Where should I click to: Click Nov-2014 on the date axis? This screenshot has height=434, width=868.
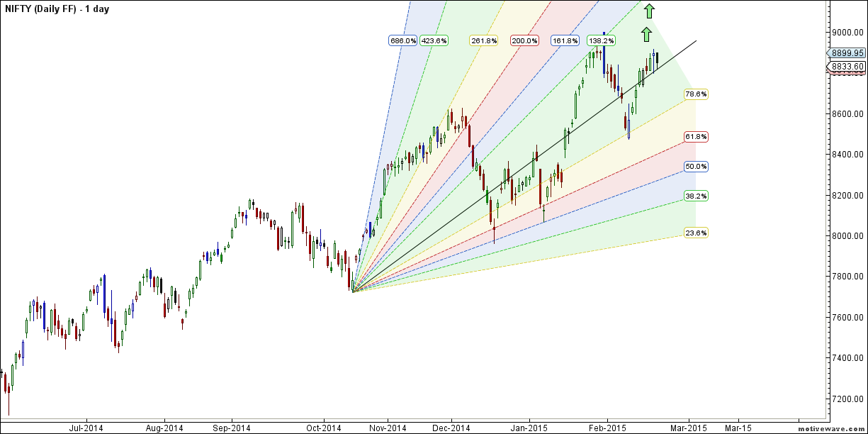pos(387,428)
